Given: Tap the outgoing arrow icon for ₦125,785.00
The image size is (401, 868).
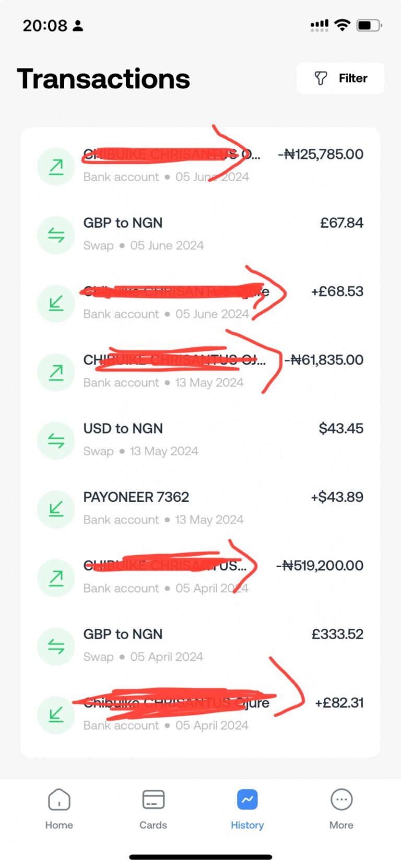Looking at the screenshot, I should coord(56,167).
